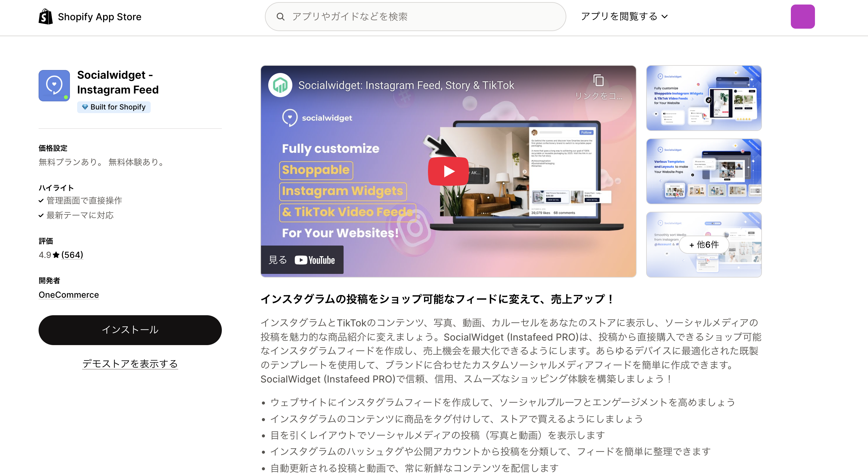
Task: Click the Built for Shopify badge
Action: coord(114,107)
